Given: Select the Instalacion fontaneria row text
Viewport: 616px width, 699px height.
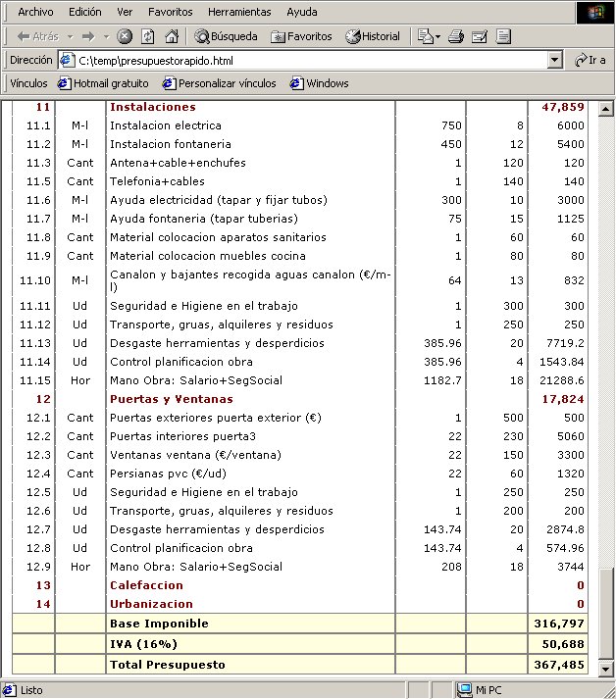Looking at the screenshot, I should 171,144.
